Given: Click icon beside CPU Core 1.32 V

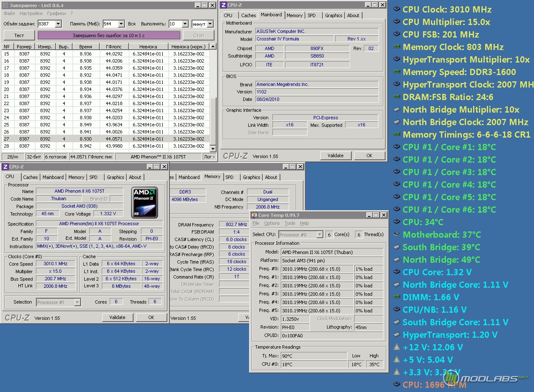Looking at the screenshot, I should coord(397,272).
